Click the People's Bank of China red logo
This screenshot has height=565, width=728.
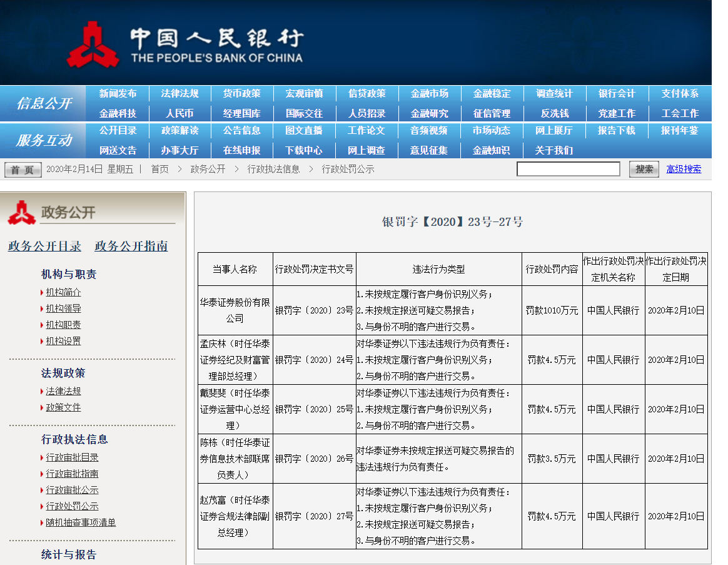(x=93, y=44)
